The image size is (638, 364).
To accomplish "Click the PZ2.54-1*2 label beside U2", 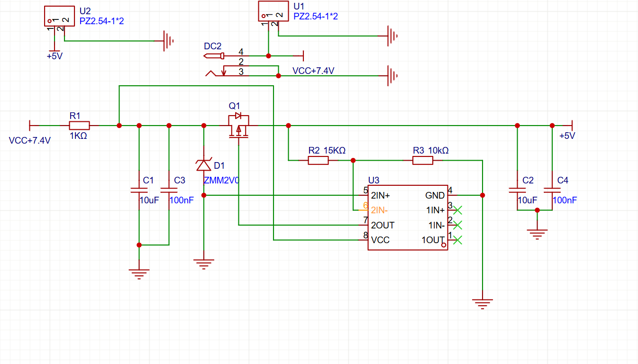I will click(x=102, y=21).
